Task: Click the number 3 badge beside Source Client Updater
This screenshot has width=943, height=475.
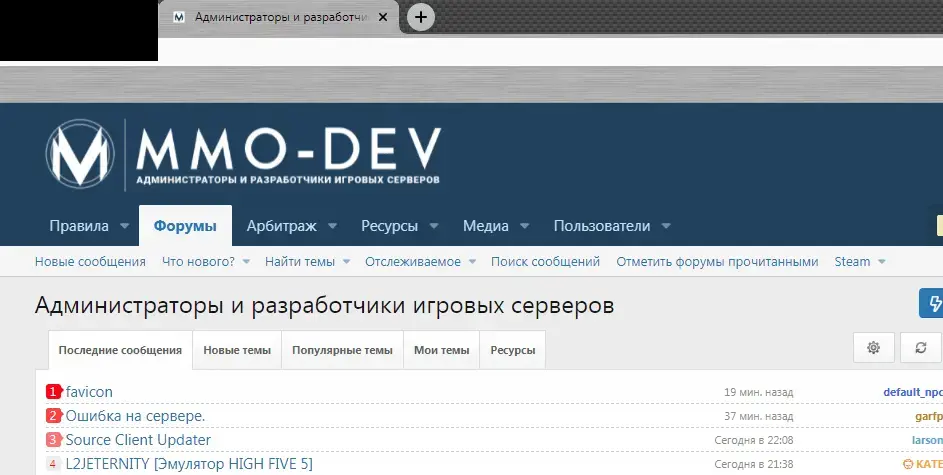Action: 54,440
